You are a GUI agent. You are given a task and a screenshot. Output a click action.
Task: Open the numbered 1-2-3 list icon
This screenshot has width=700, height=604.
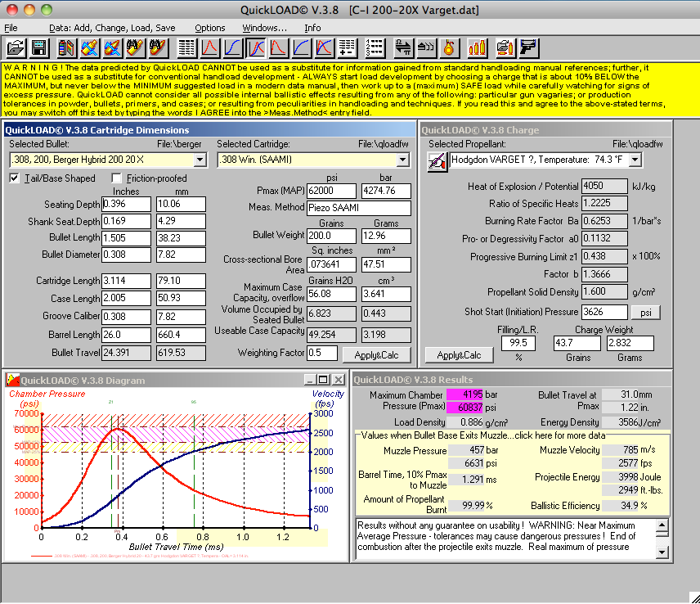click(375, 47)
